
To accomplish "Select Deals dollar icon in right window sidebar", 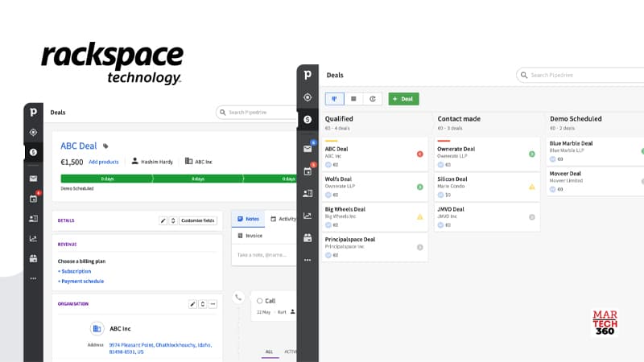I will click(x=308, y=119).
